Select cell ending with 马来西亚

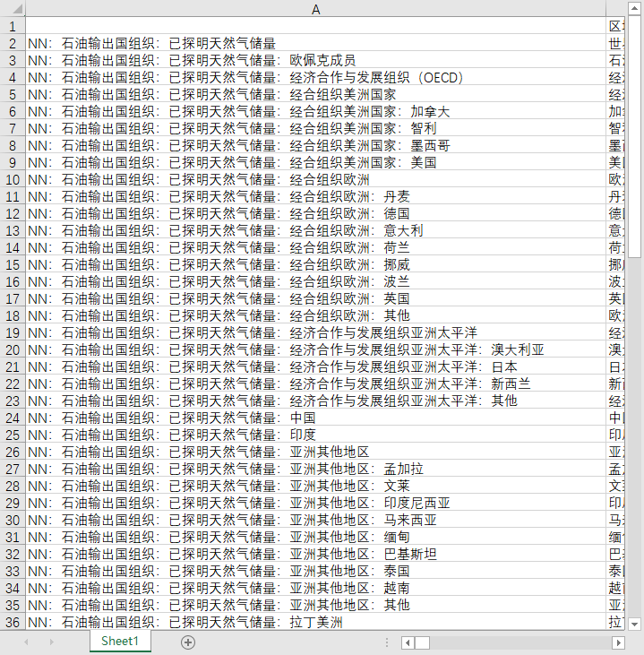pyautogui.click(x=316, y=520)
